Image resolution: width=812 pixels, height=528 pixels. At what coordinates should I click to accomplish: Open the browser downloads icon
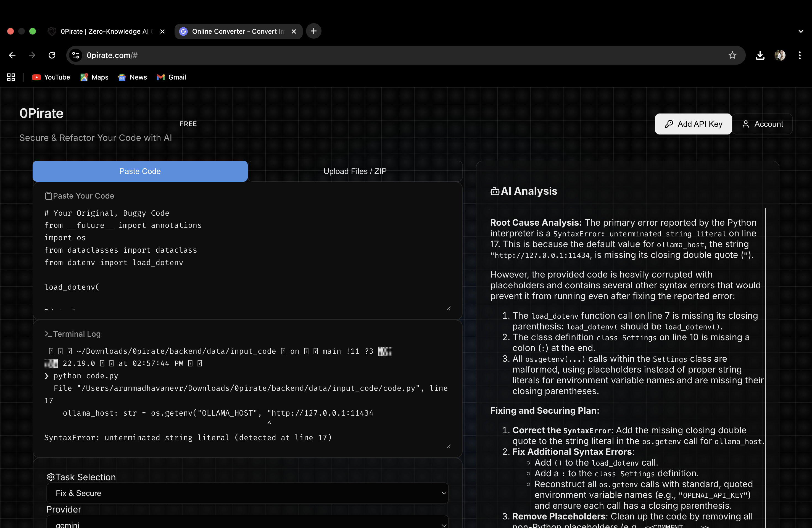click(x=760, y=55)
